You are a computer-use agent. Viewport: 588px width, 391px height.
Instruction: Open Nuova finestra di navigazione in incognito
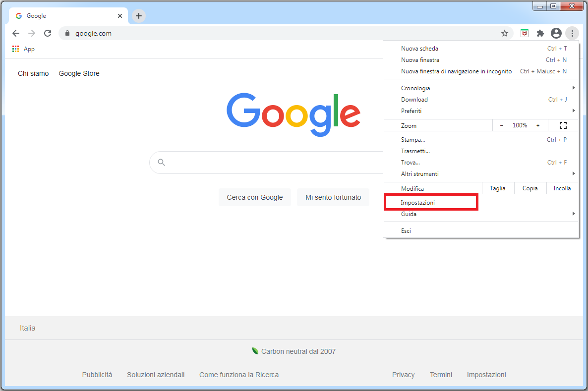tap(481, 71)
